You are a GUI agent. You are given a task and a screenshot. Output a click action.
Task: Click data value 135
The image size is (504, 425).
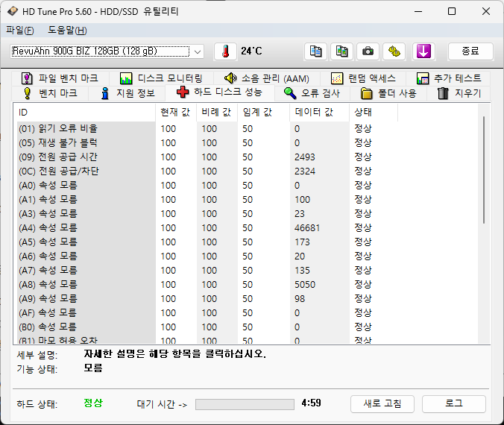(x=302, y=271)
